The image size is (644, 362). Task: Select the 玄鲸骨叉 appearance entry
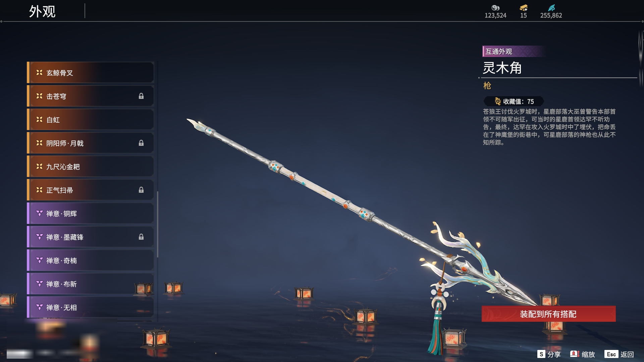coord(91,72)
